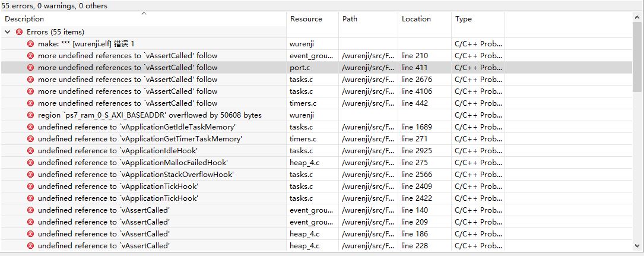Sort by Type column header
This screenshot has width=644, height=256.
[x=464, y=19]
